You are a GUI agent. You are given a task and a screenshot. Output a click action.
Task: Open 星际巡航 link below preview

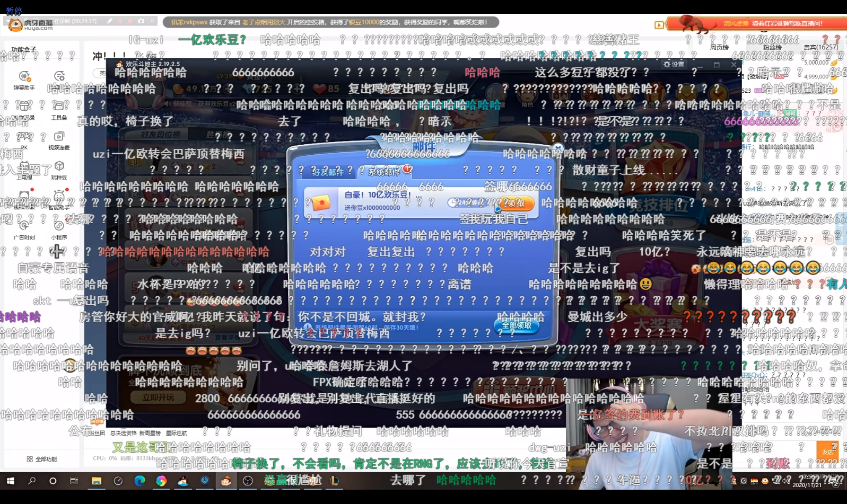[x=176, y=433]
